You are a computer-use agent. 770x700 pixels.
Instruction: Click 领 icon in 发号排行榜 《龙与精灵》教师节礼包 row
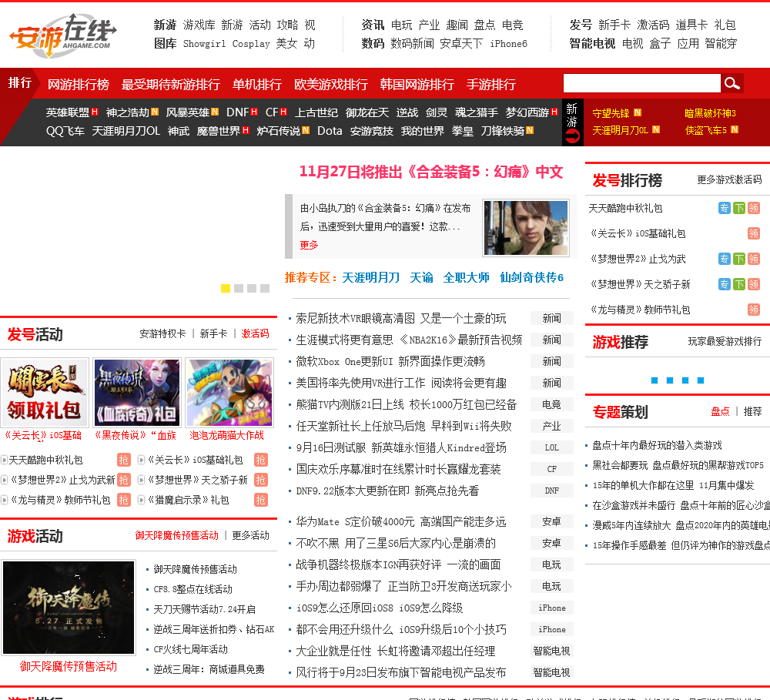tap(754, 310)
